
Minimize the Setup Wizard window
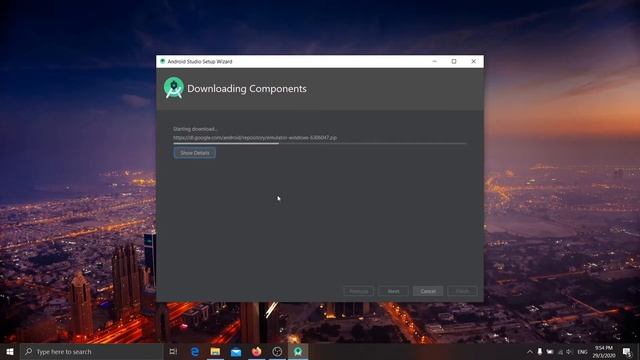point(435,61)
